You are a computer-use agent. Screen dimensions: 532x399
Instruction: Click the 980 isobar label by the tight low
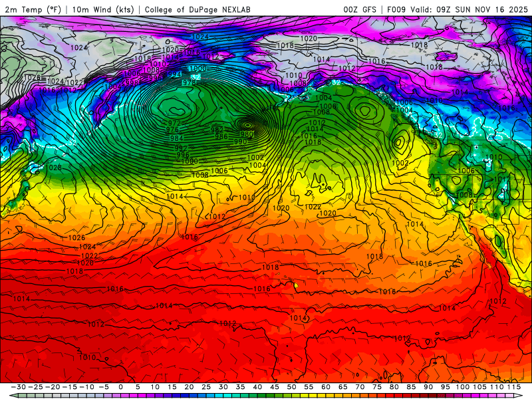[x=247, y=134]
